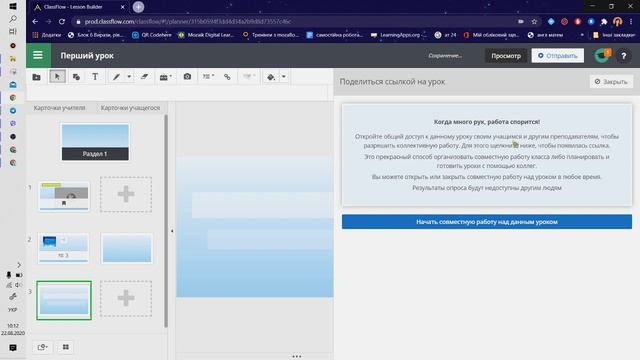640x360 pixels.
Task: Click the Просмотр preview button
Action: click(x=506, y=56)
